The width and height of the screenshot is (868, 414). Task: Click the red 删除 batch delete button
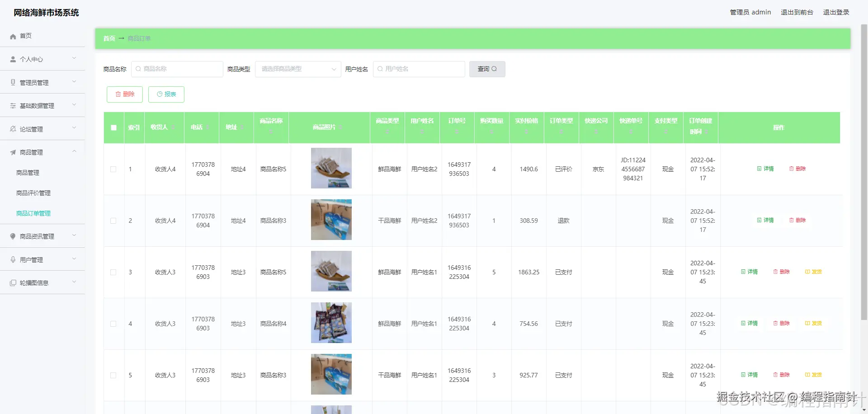[x=125, y=94]
